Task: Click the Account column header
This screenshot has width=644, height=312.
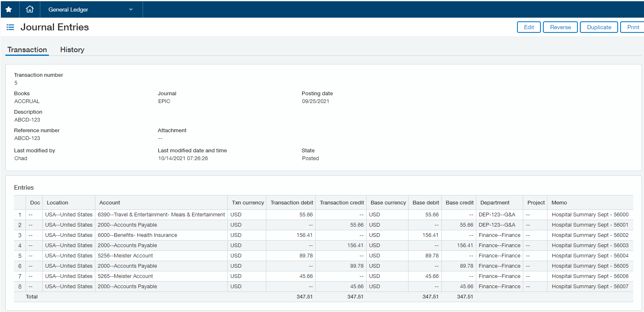Action: click(x=110, y=202)
